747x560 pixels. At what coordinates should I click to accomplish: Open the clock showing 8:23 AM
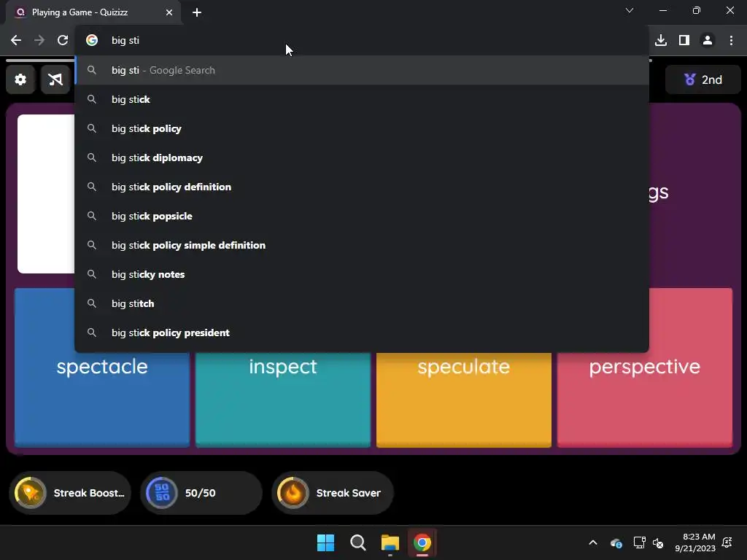pos(695,542)
